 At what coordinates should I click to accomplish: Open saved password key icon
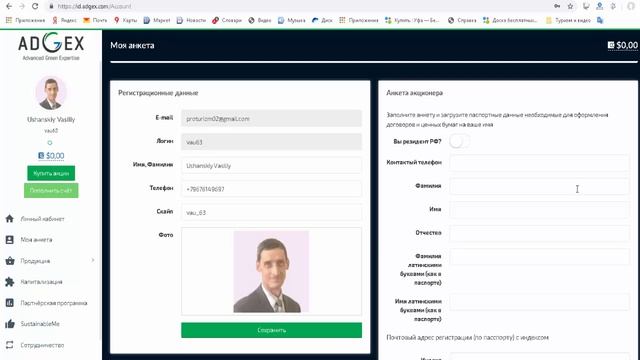(x=557, y=6)
